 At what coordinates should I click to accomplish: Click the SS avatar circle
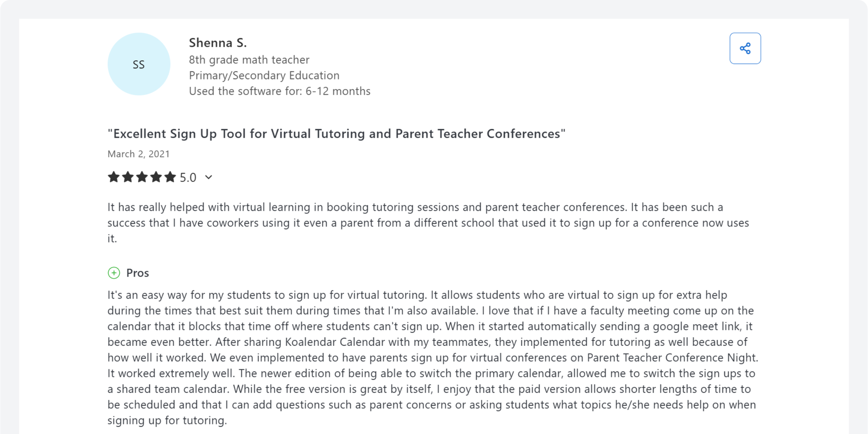point(139,64)
